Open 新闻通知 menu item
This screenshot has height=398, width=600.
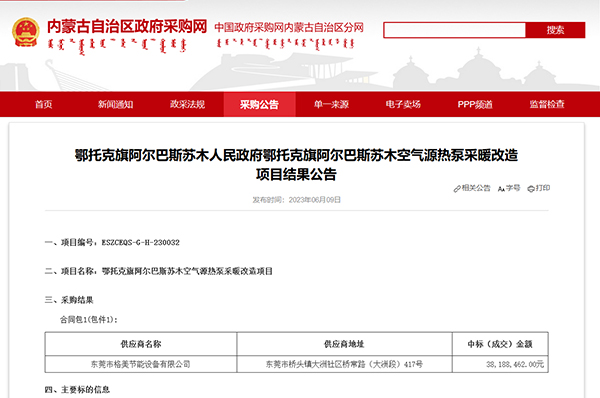click(115, 104)
